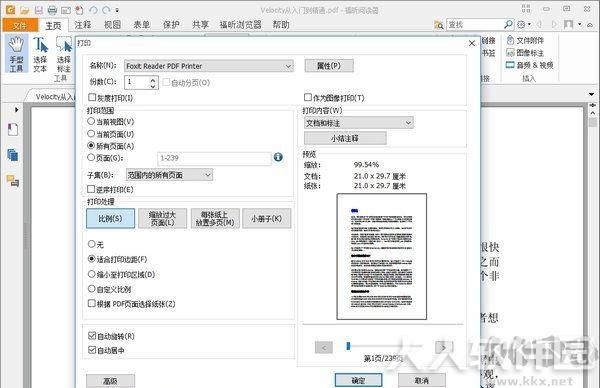Click the ribbon collapse arrow at top right
Screen dimensions: 600x388
[590, 24]
